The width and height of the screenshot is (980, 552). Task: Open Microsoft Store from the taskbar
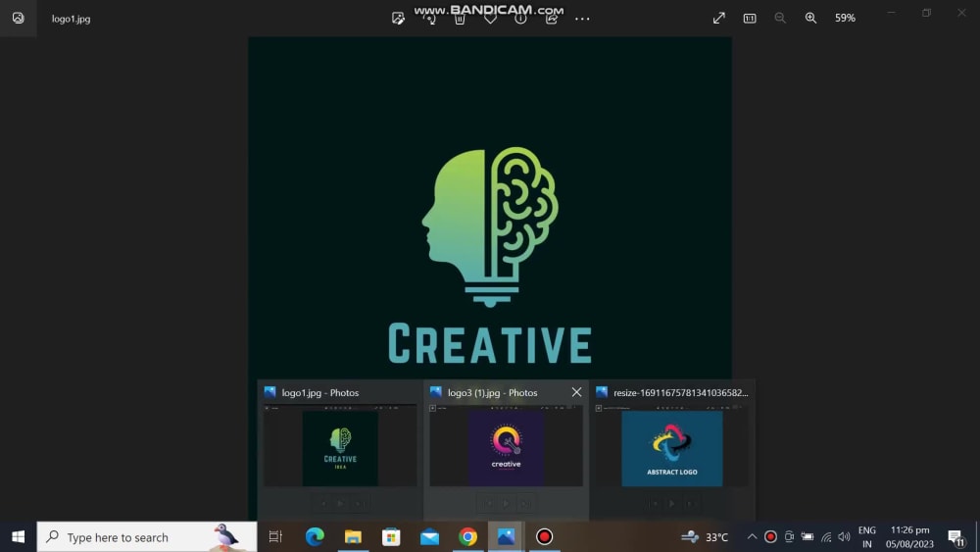coord(391,537)
